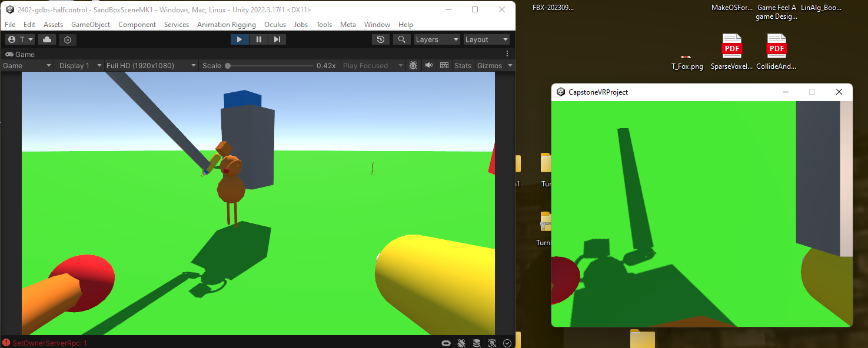The width and height of the screenshot is (868, 348).
Task: Open the Animation Rigging menu
Action: [226, 25]
